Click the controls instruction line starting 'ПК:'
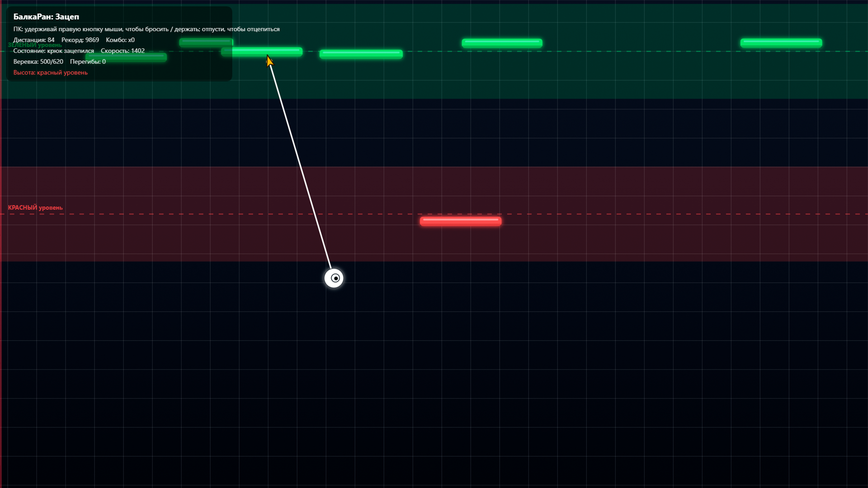This screenshot has width=868, height=488. pos(146,29)
